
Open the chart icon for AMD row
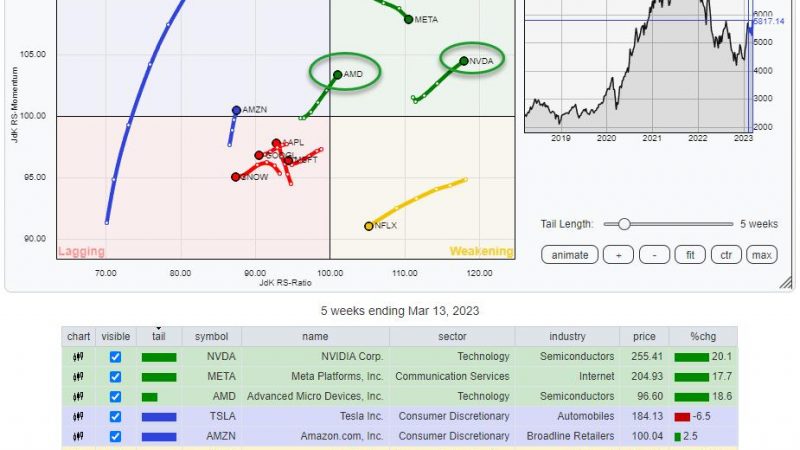point(78,397)
